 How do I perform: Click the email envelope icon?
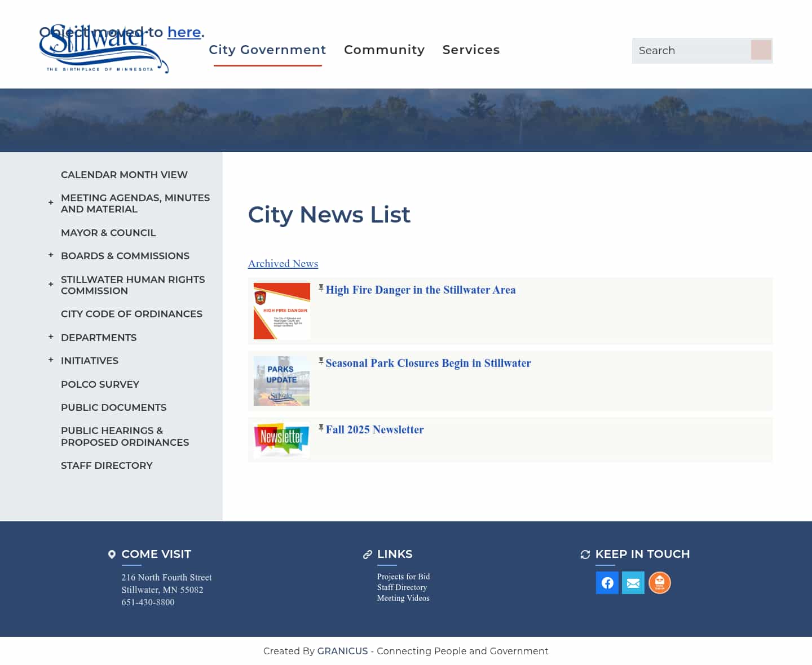click(x=633, y=583)
